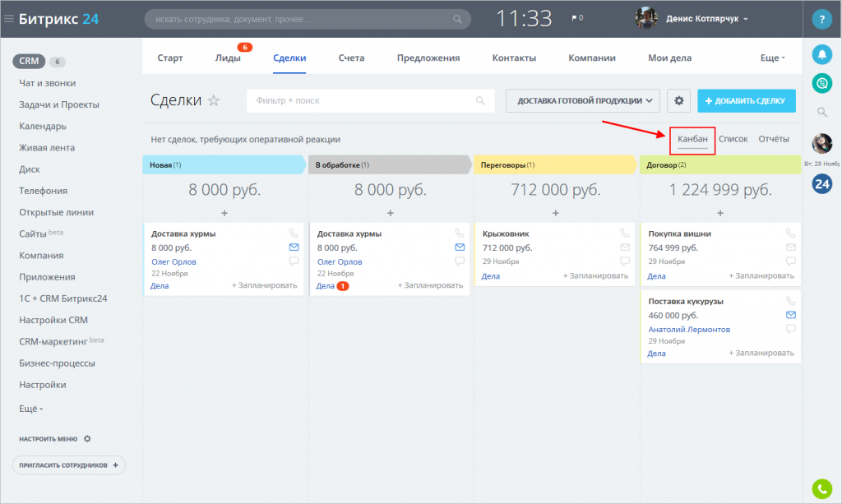Open Доставка готовой продукции pipeline dropdown
This screenshot has height=504, width=842.
(x=583, y=100)
